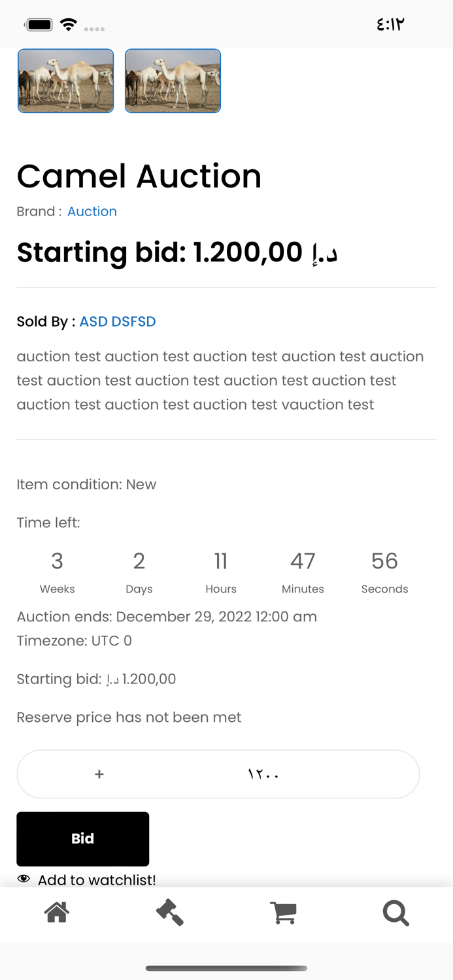Select the first camel thumbnail

pos(65,81)
